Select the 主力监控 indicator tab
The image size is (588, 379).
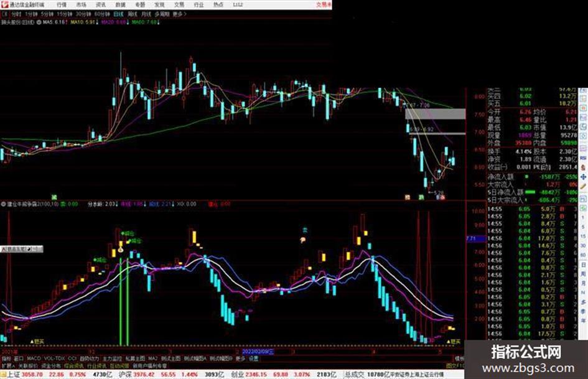(x=113, y=358)
